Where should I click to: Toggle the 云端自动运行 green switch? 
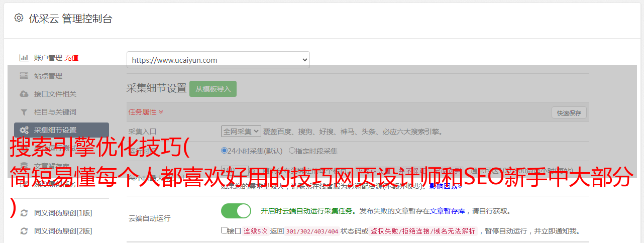236,211
